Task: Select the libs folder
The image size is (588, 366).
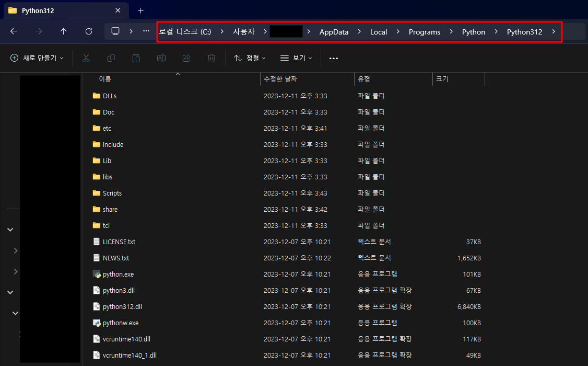Action: pos(107,177)
